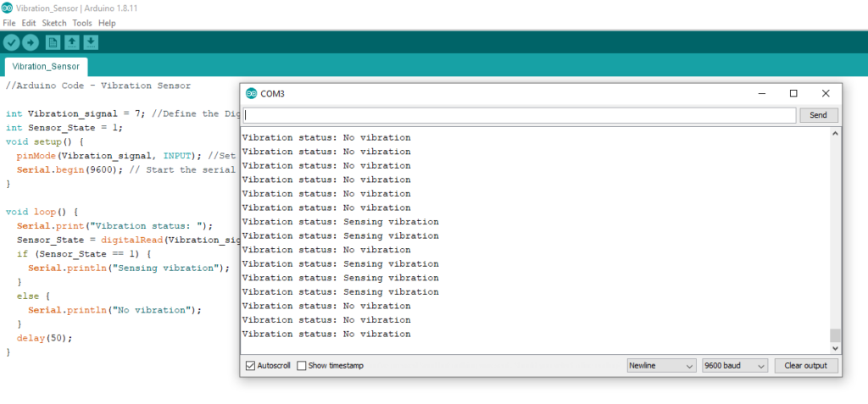Open the Help menu
Image resolution: width=868 pixels, height=404 pixels.
107,23
